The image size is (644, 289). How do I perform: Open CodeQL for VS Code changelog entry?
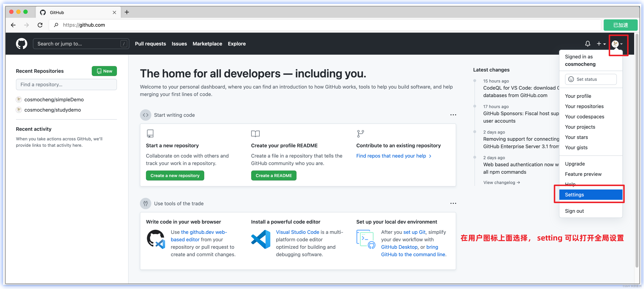coord(521,92)
